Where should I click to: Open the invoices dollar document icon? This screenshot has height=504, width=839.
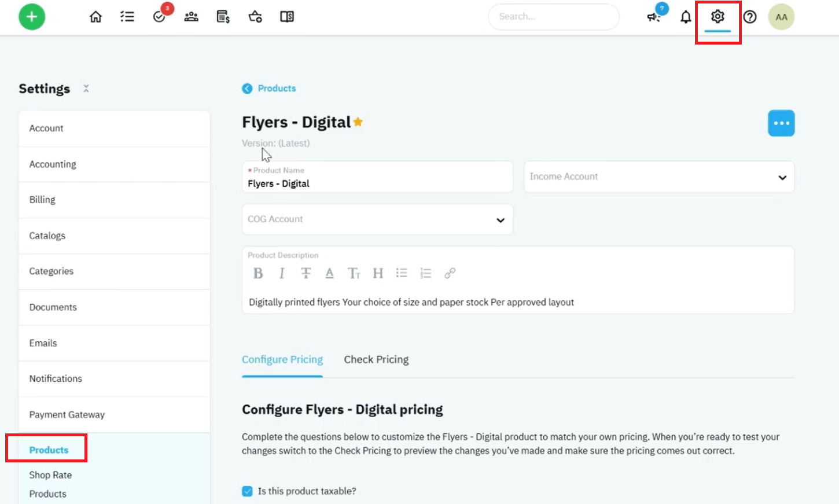223,17
